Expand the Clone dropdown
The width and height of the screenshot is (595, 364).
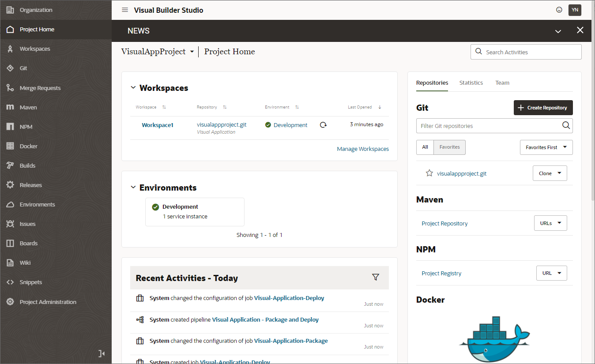click(550, 173)
